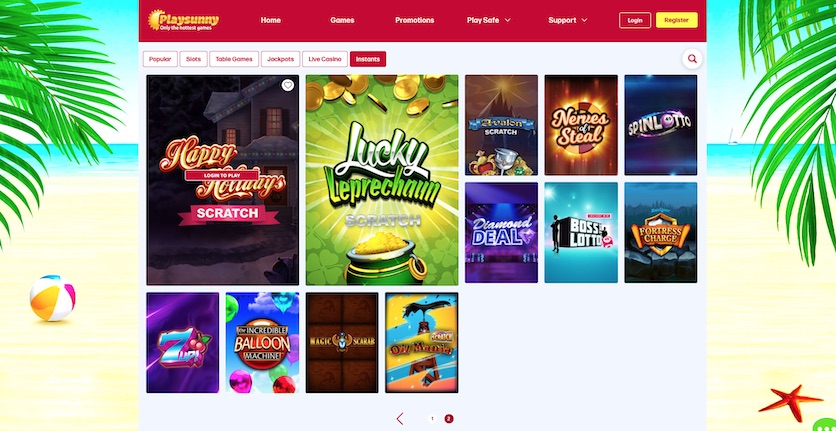836x431 pixels.
Task: Click the Playsunny logo
Action: pos(183,20)
